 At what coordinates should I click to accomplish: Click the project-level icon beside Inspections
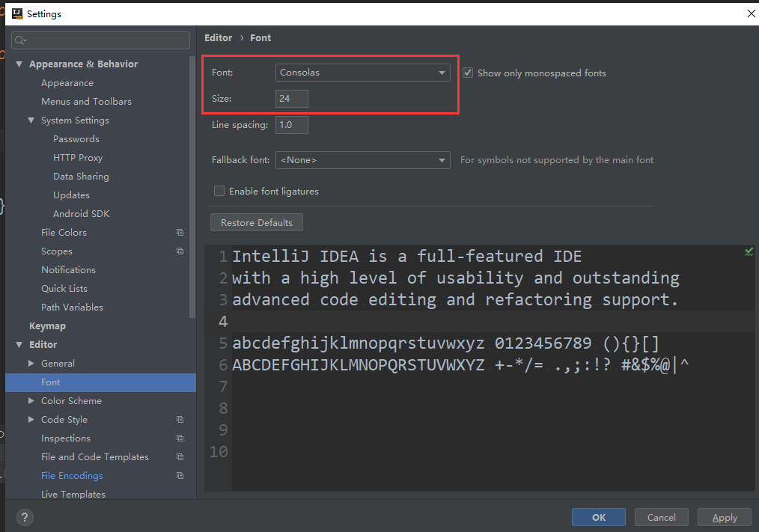pyautogui.click(x=180, y=438)
